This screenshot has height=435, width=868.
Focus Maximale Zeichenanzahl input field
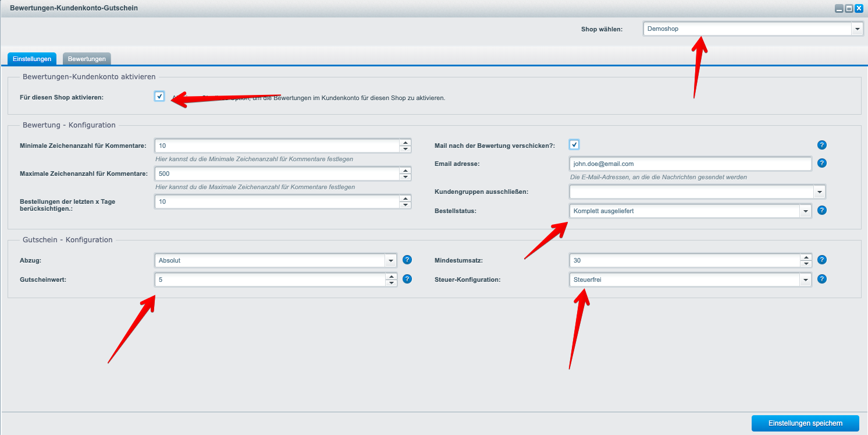pyautogui.click(x=278, y=174)
